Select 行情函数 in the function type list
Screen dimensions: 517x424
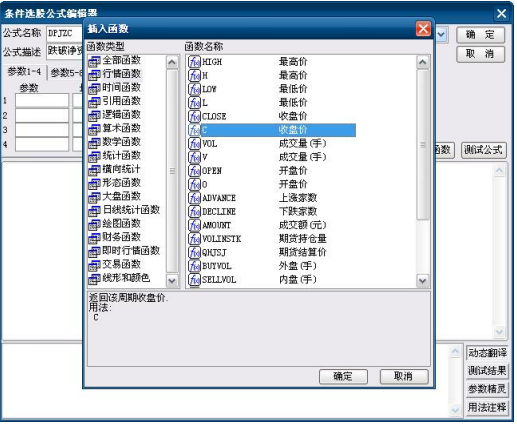[x=115, y=74]
